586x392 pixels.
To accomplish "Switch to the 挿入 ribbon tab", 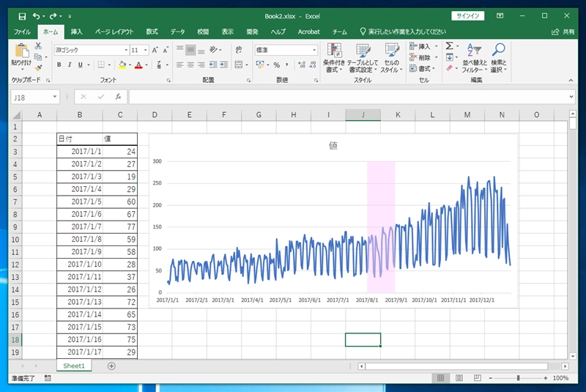I will 77,32.
